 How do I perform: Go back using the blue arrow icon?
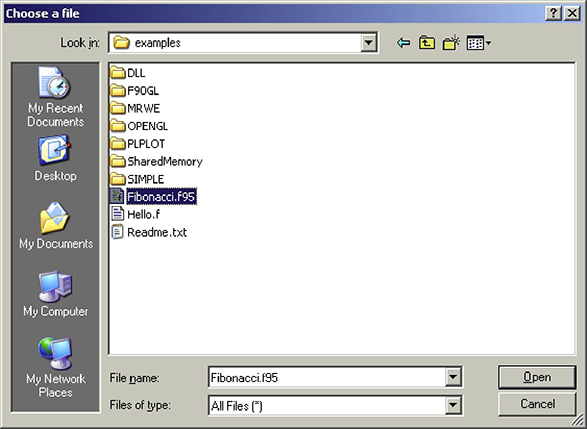(403, 43)
